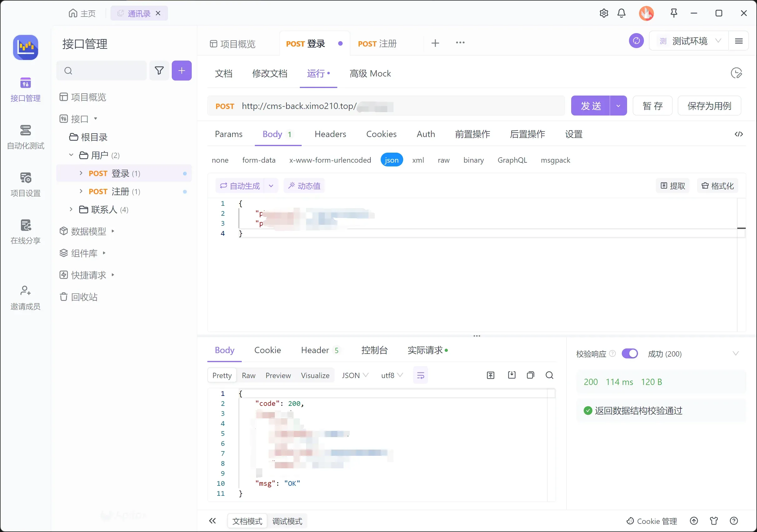Open help with the question mark icon
The image size is (757, 532).
click(x=734, y=521)
